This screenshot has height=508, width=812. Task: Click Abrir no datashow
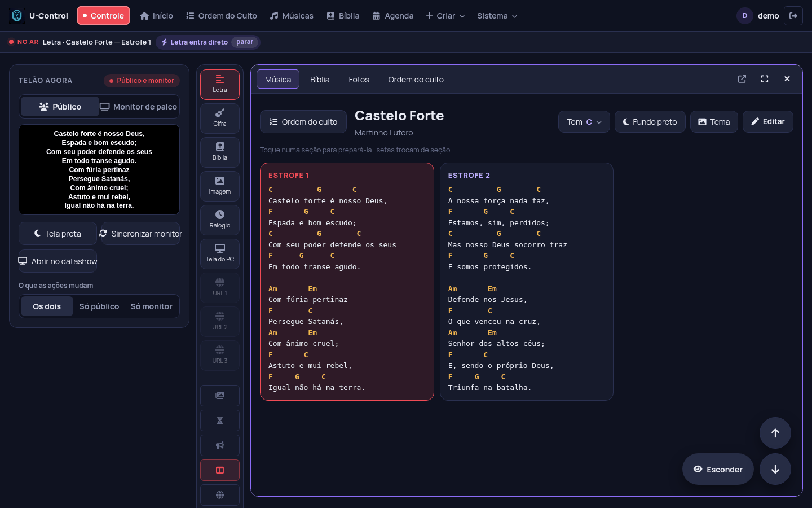(x=58, y=261)
